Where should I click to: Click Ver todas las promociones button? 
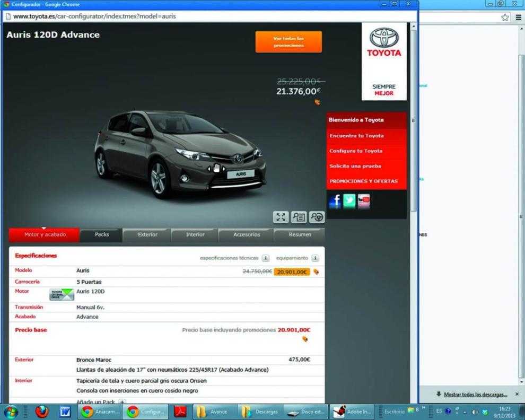pos(288,42)
